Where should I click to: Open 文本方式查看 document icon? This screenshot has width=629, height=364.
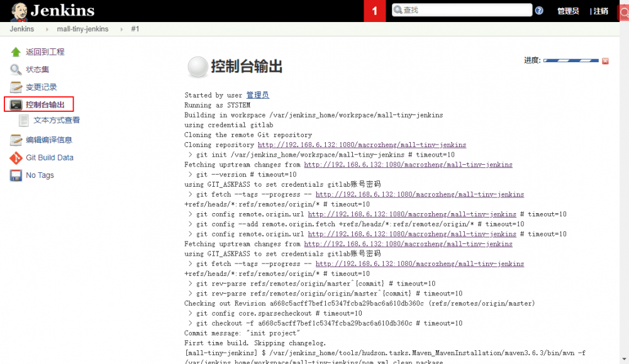(23, 119)
